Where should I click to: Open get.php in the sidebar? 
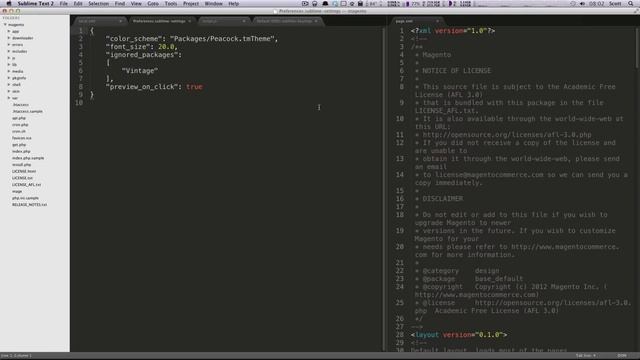19,145
